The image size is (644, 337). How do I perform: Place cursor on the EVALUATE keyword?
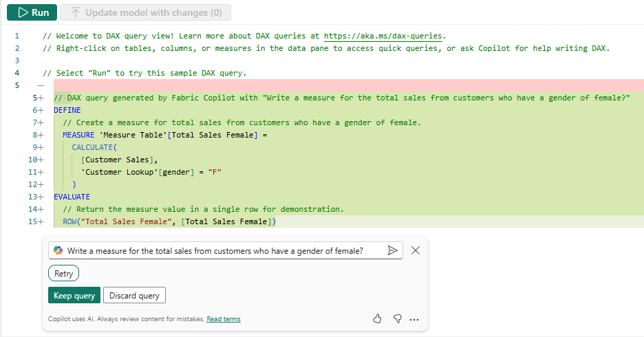[72, 197]
